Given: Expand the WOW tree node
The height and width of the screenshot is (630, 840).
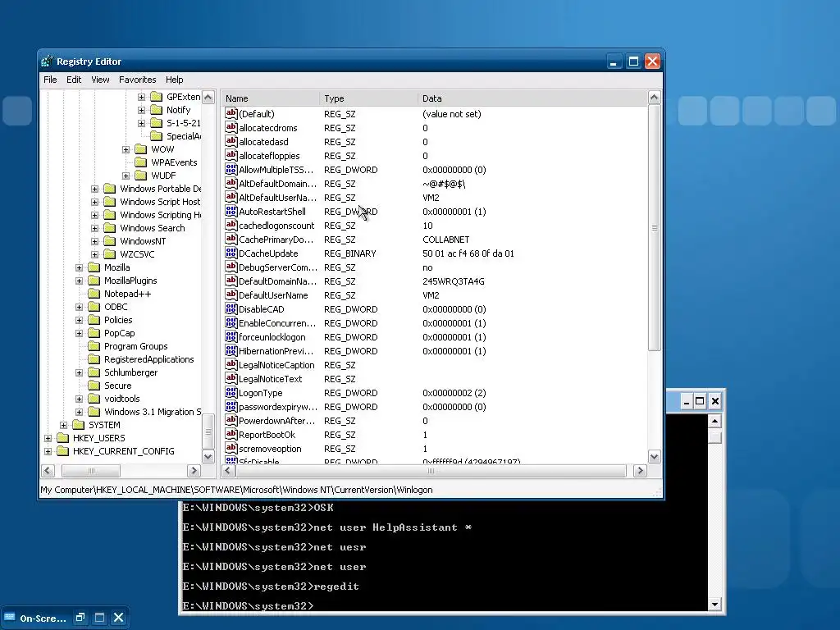Looking at the screenshot, I should [x=126, y=149].
